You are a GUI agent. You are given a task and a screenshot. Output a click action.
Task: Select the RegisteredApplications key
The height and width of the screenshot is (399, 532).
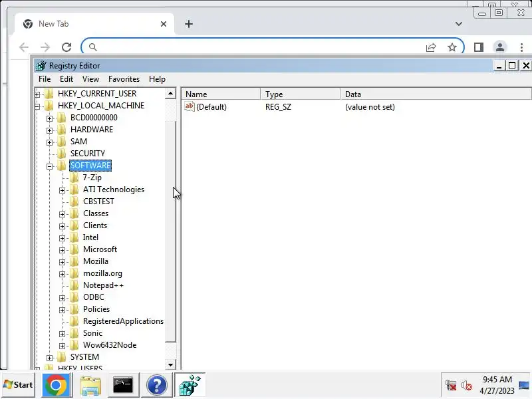click(x=123, y=321)
